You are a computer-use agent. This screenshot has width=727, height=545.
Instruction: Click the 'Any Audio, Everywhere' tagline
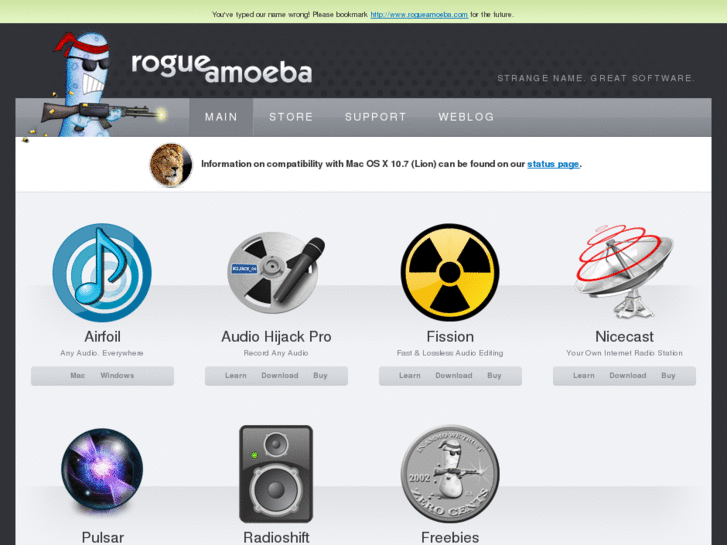pyautogui.click(x=102, y=353)
